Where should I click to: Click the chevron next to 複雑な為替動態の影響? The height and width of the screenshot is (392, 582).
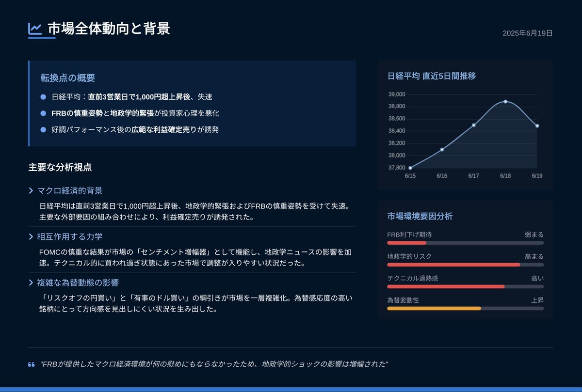click(x=31, y=282)
